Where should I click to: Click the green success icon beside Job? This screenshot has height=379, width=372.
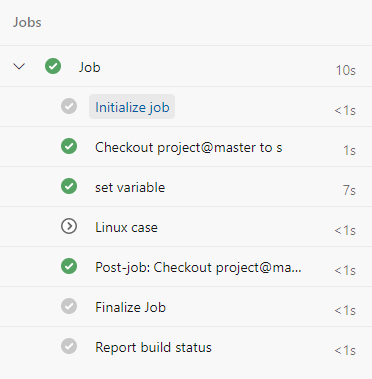[x=53, y=66]
